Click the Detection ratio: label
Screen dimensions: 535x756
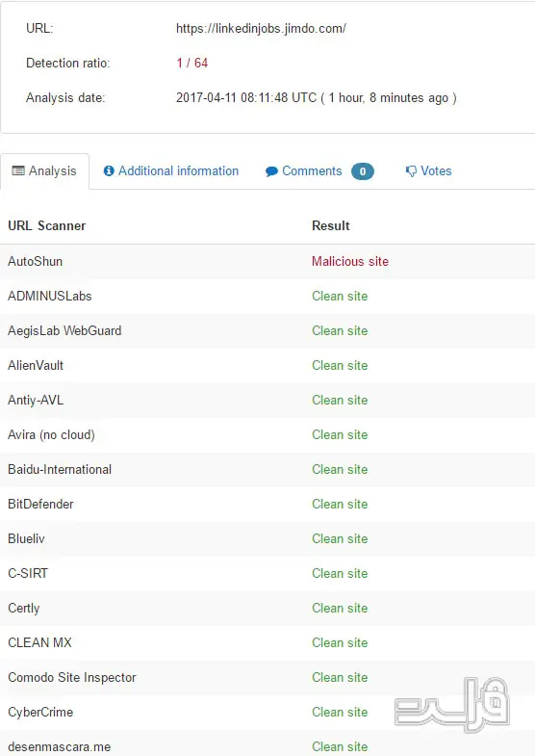pos(68,64)
